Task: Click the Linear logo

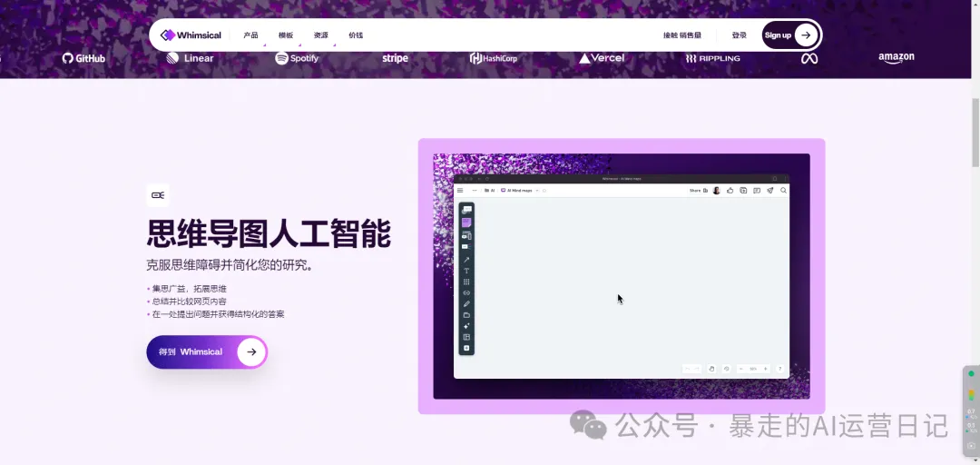Action: [190, 58]
